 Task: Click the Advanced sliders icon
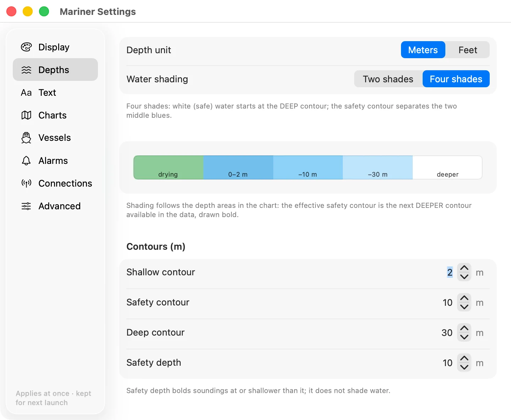pyautogui.click(x=26, y=206)
